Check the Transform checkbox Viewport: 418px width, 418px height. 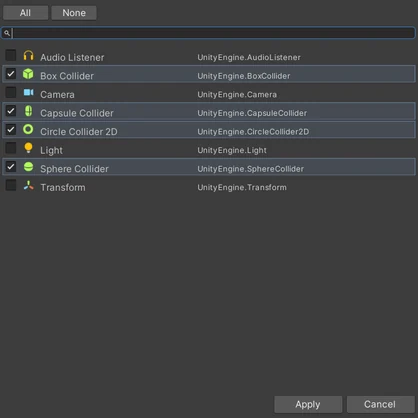pyautogui.click(x=11, y=185)
